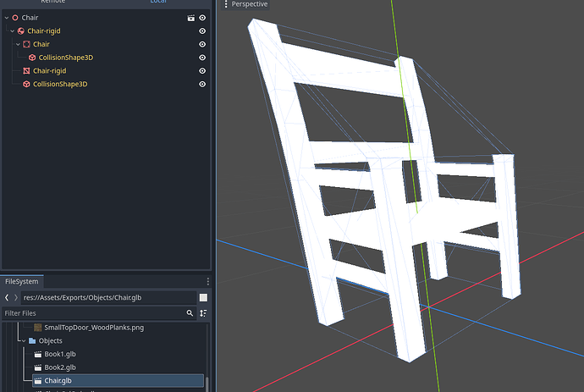Sort files using the sort icon

coord(202,313)
